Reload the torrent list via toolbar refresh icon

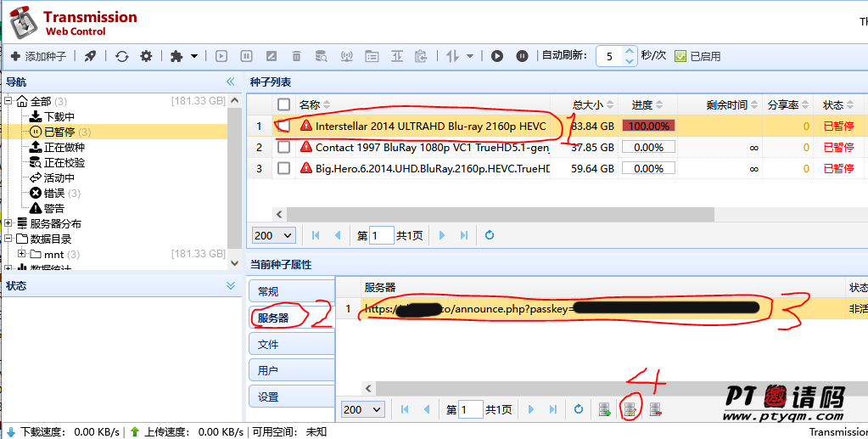[122, 56]
